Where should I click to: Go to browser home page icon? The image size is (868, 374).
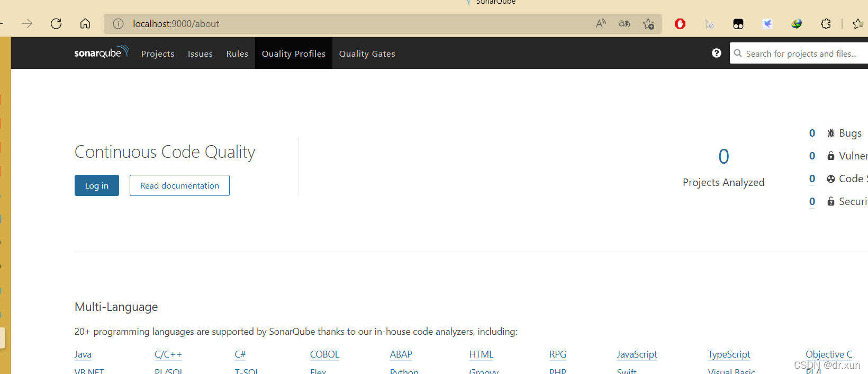tap(85, 23)
